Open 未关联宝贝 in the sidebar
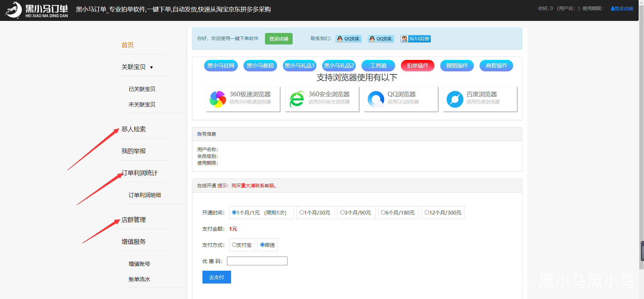 pos(142,105)
